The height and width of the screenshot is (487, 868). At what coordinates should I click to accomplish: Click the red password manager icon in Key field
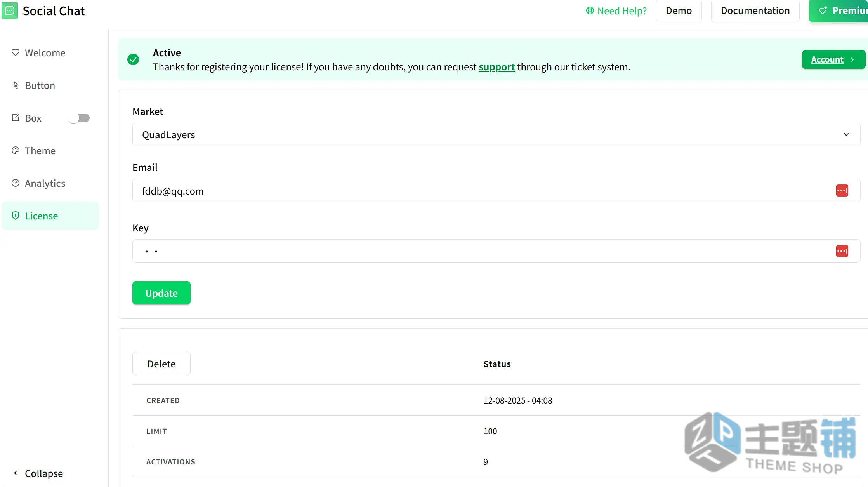click(842, 251)
